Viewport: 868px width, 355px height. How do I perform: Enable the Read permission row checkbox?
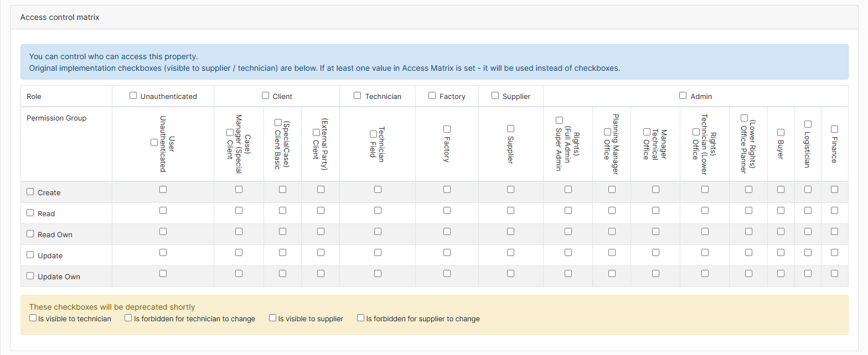pos(30,212)
